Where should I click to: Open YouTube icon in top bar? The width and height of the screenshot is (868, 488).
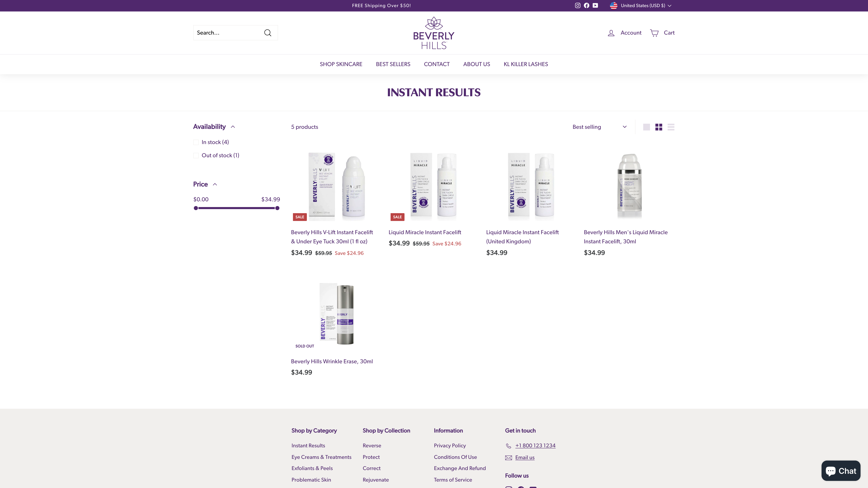[595, 5]
